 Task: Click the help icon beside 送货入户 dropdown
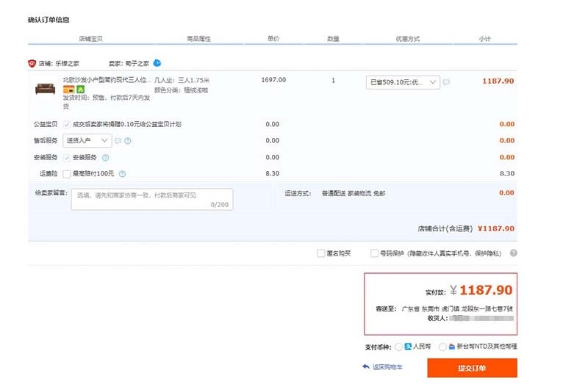(x=128, y=141)
